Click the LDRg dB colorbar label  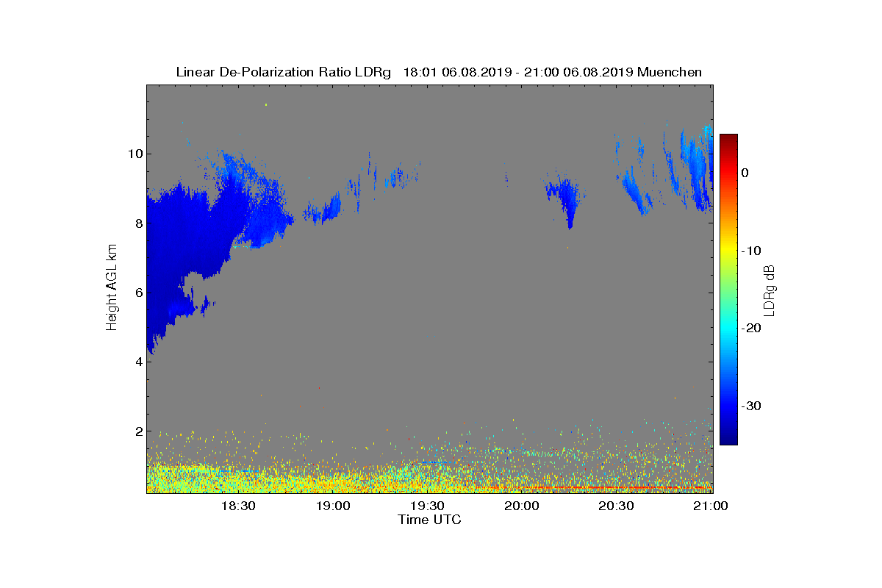770,290
